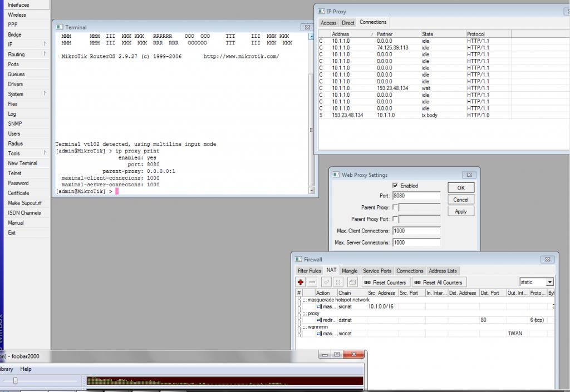Adjust the foobar2000 volume slider
The width and height of the screenshot is (570, 392).
pos(16,381)
